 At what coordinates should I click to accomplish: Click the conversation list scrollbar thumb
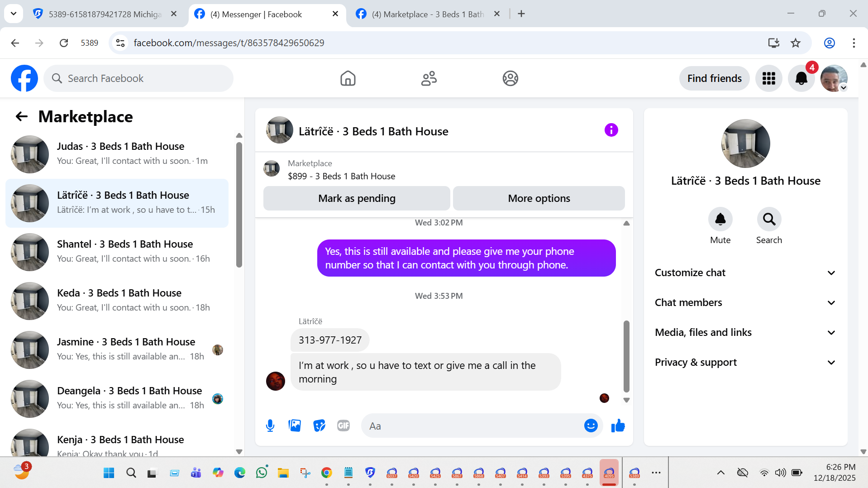click(239, 205)
